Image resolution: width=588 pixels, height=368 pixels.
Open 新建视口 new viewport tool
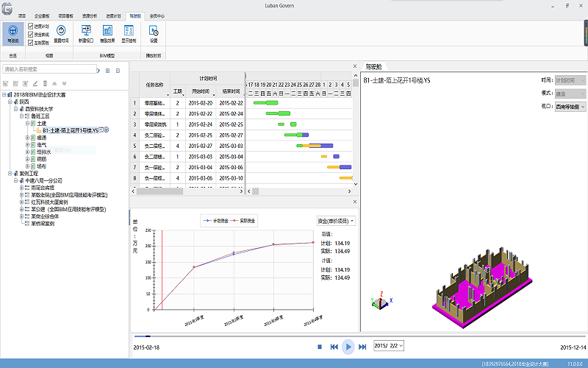tap(86, 33)
